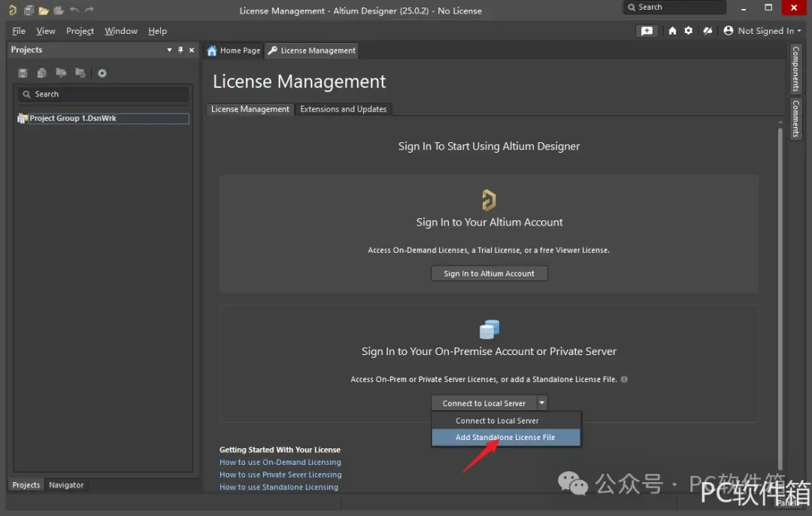Click the copy documents icon in Projects panel
Viewport: 812px width, 516px height.
point(42,73)
